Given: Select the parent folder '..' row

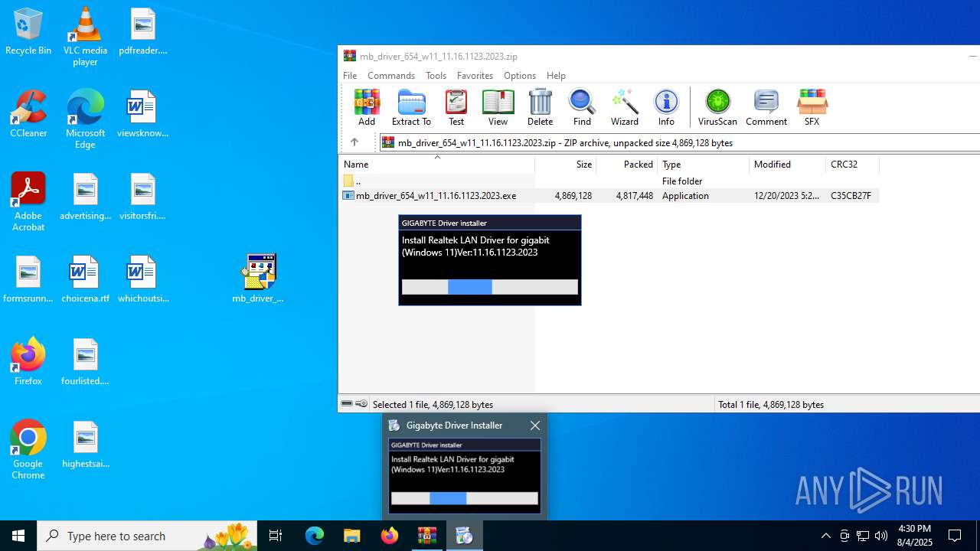Looking at the screenshot, I should pyautogui.click(x=609, y=181).
